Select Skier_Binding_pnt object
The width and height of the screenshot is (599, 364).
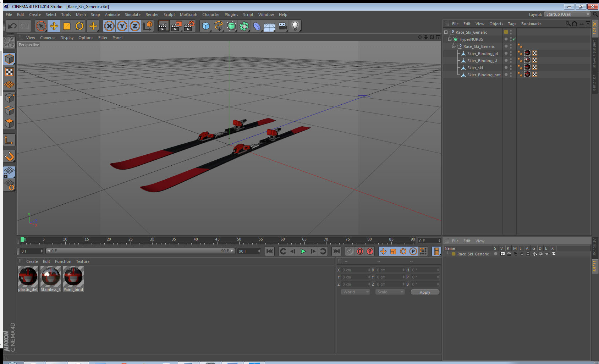pyautogui.click(x=484, y=75)
